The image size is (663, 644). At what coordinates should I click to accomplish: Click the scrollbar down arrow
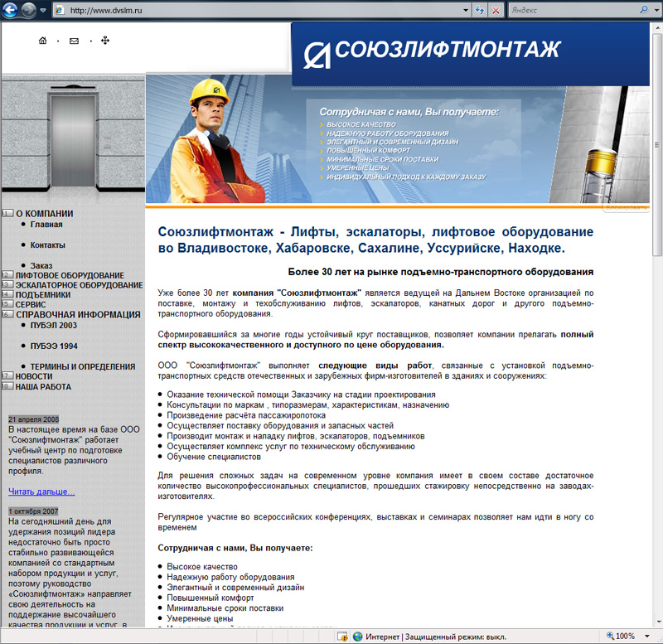(x=657, y=622)
